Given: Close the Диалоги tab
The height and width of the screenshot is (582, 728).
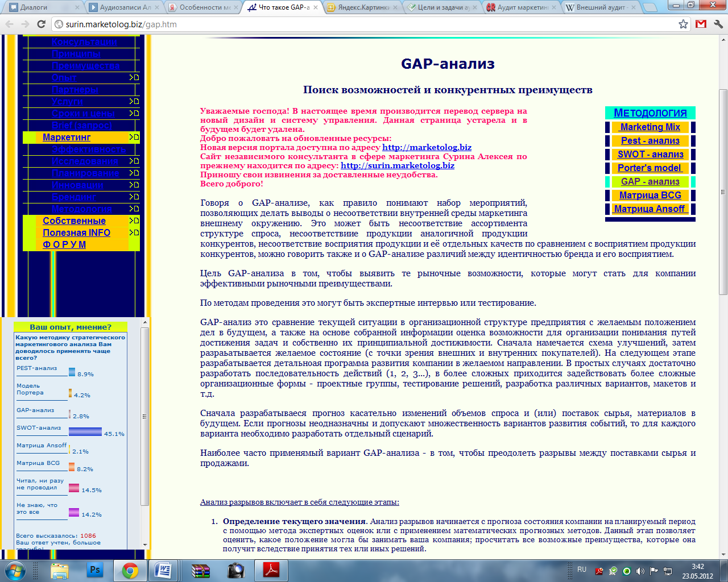Looking at the screenshot, I should pos(78,7).
